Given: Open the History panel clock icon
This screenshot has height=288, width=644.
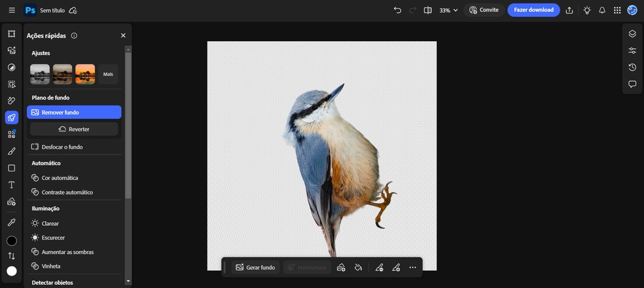Looking at the screenshot, I should [632, 67].
